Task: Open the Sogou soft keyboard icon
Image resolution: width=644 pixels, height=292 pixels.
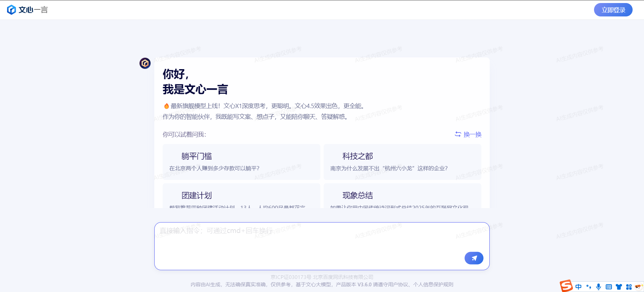Action: pos(609,287)
